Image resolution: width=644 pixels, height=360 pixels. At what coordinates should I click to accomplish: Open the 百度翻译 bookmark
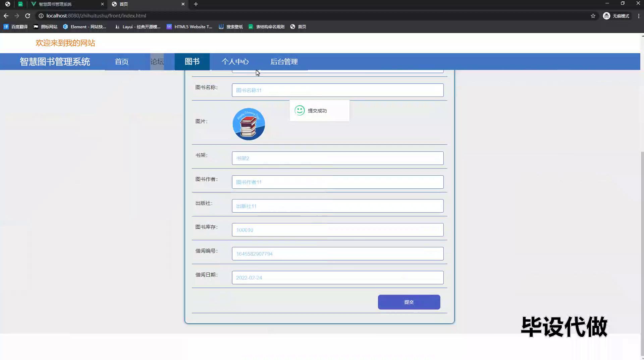[x=16, y=27]
